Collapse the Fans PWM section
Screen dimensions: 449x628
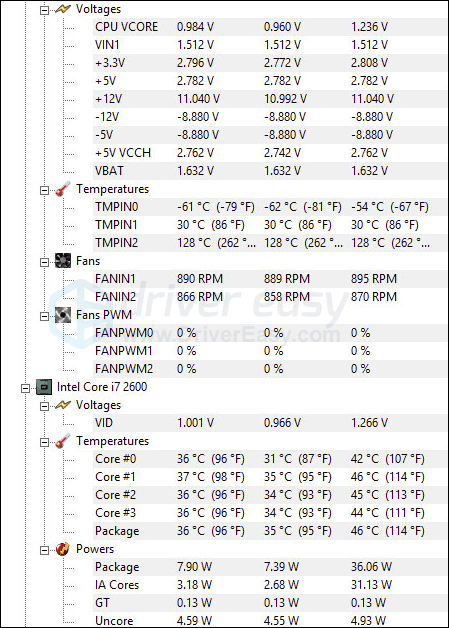coord(44,316)
